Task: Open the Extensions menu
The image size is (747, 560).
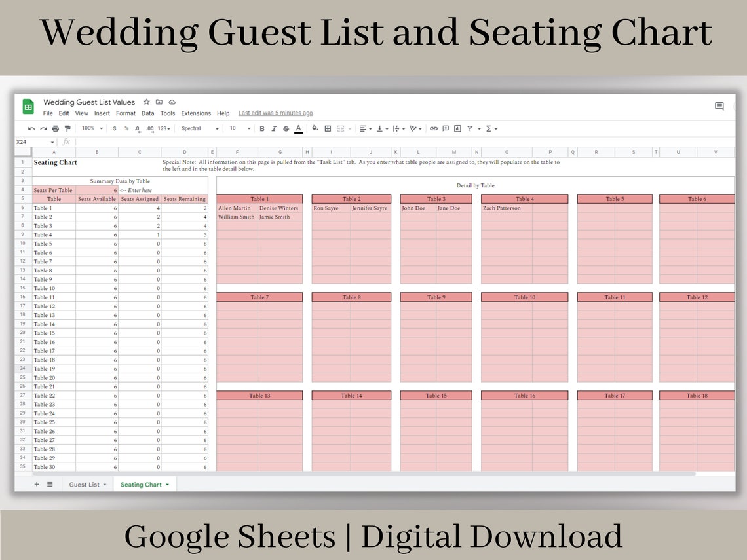Action: point(195,113)
